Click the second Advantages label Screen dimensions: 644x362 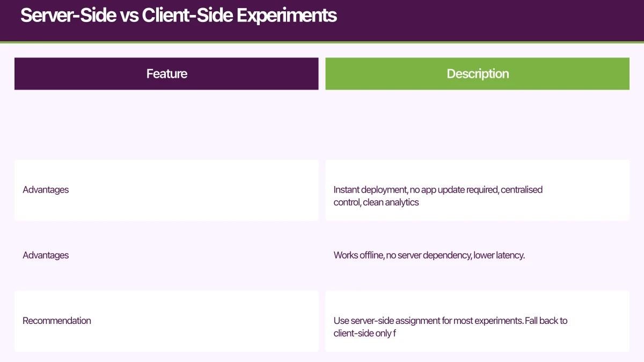46,255
